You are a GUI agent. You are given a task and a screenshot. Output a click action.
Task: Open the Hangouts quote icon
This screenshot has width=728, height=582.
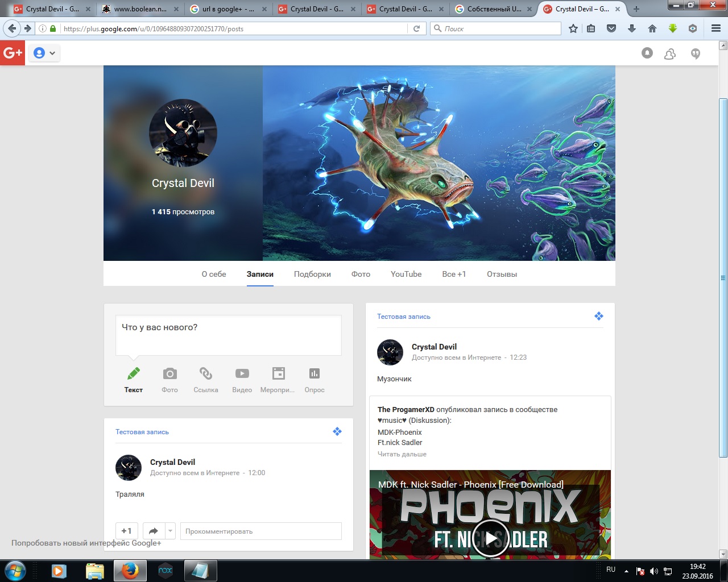[695, 53]
